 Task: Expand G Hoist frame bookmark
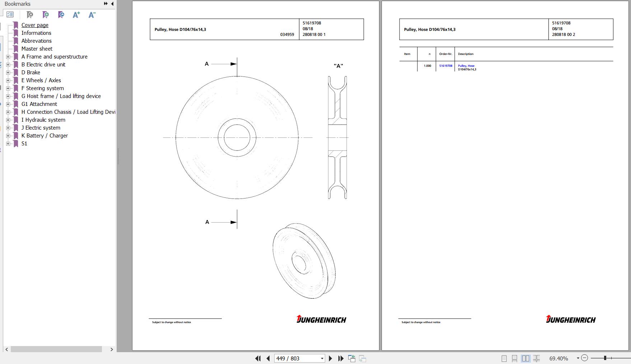[8, 96]
